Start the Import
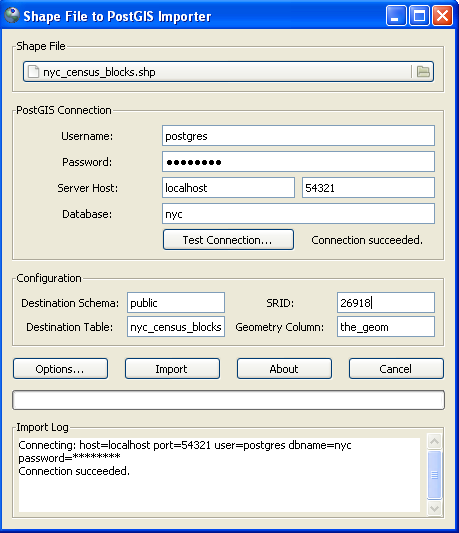The height and width of the screenshot is (533, 459). (172, 369)
